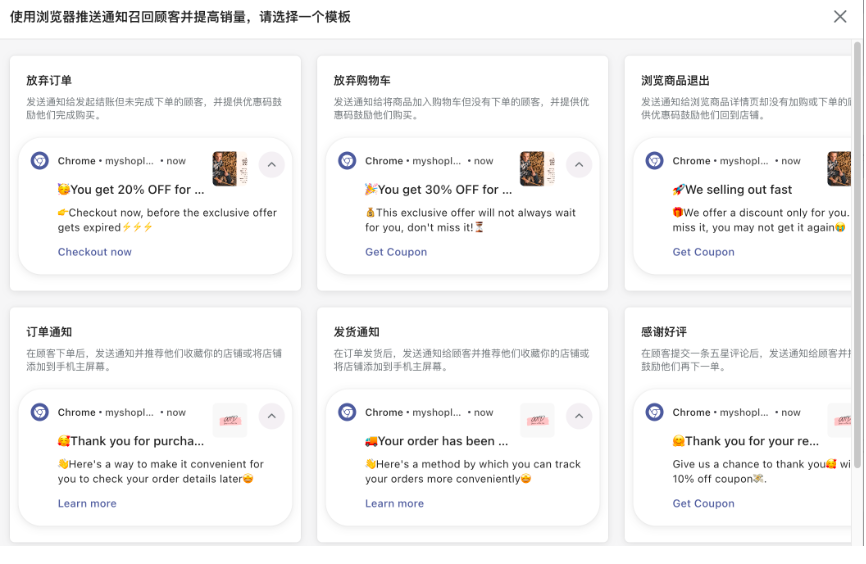Screen dimensions: 866x564
Task: Click Chrome icon in 浏览商品退出 notification
Action: click(x=655, y=161)
